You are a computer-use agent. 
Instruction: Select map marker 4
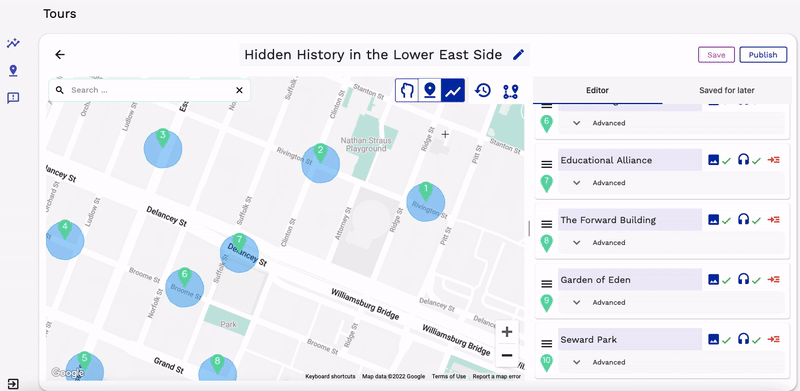click(x=64, y=229)
